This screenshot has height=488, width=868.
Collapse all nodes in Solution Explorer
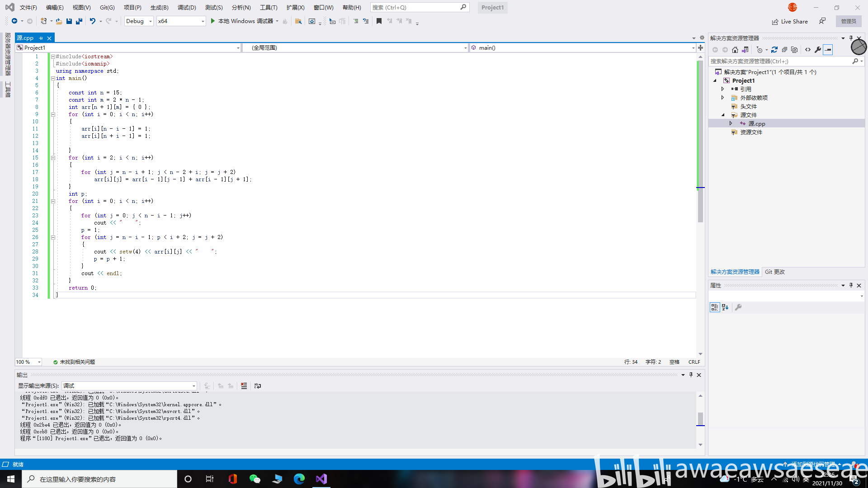[784, 50]
